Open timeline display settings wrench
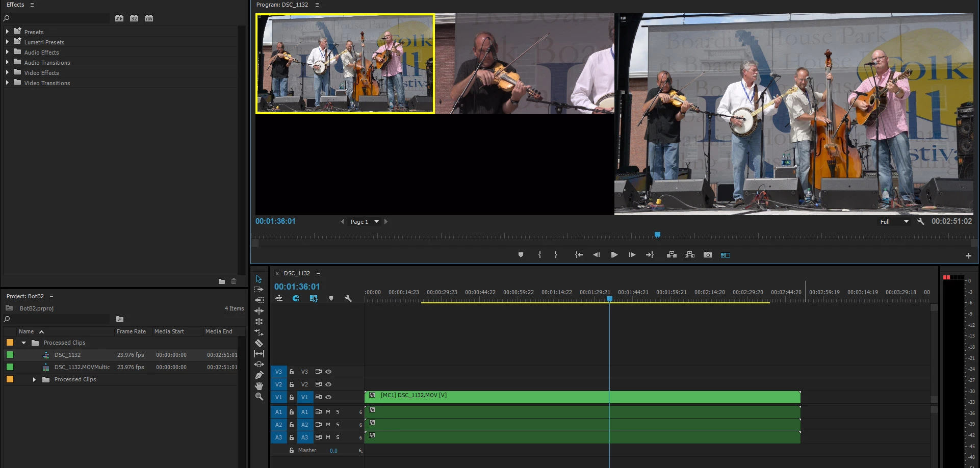Screen dimensions: 980x468 [348, 298]
